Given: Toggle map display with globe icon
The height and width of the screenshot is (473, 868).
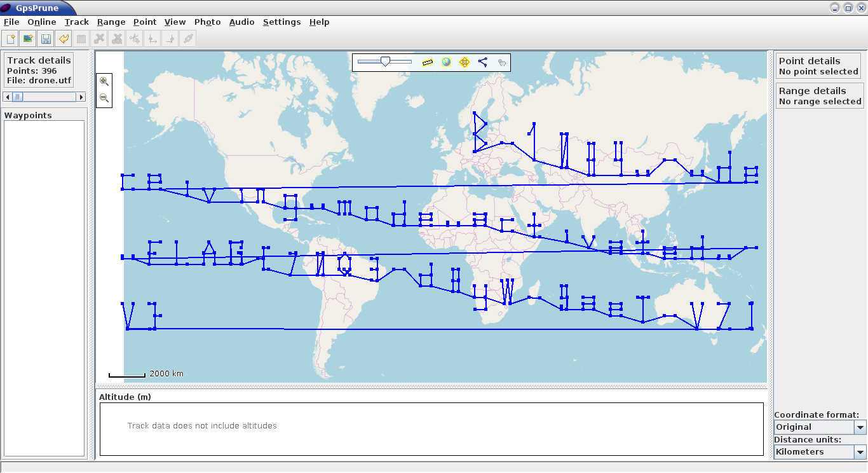Looking at the screenshot, I should (446, 62).
